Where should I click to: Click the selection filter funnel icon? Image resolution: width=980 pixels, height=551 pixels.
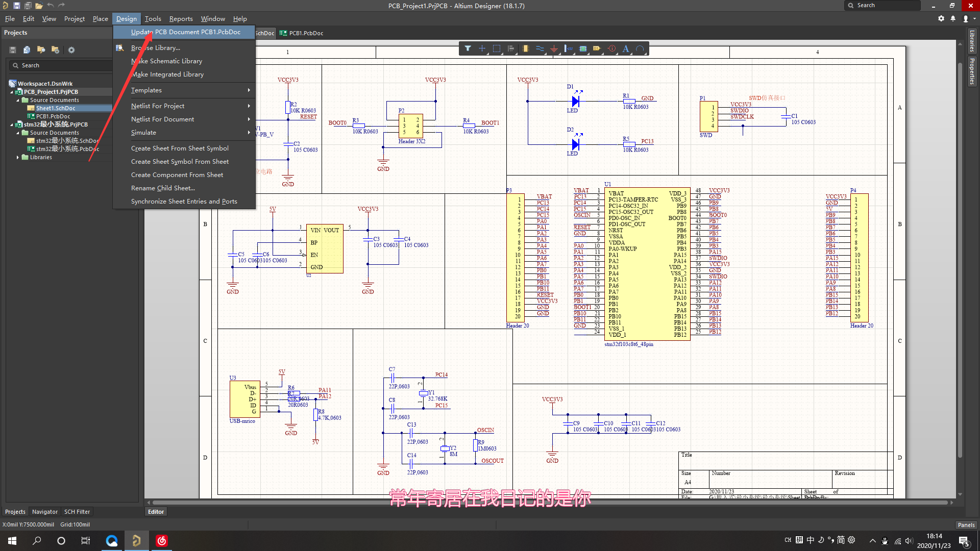tap(468, 48)
